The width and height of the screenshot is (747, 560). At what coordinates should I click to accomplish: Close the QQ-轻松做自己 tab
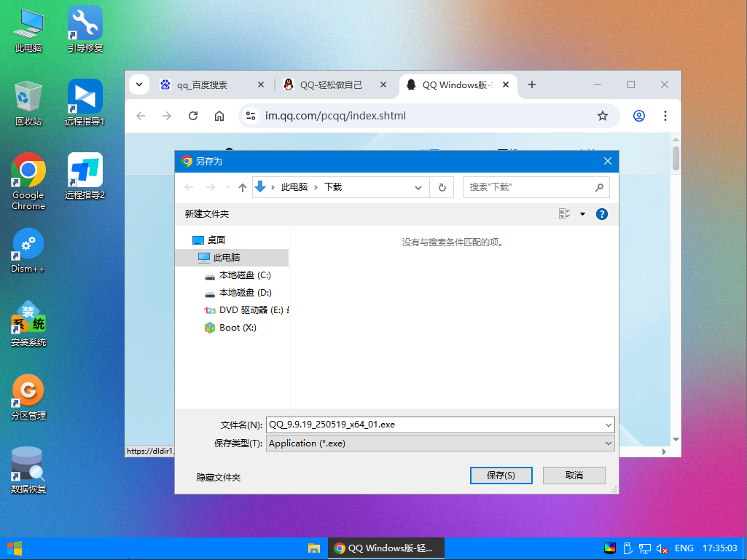[383, 84]
